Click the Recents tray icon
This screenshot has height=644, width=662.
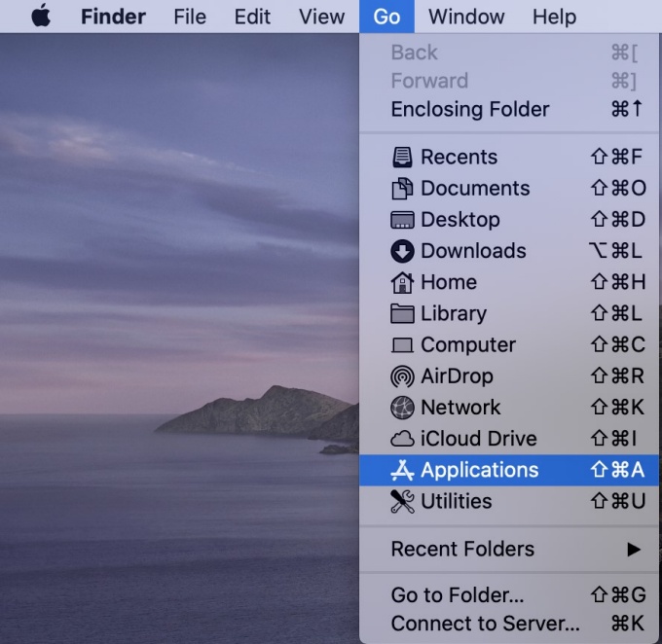click(x=402, y=157)
